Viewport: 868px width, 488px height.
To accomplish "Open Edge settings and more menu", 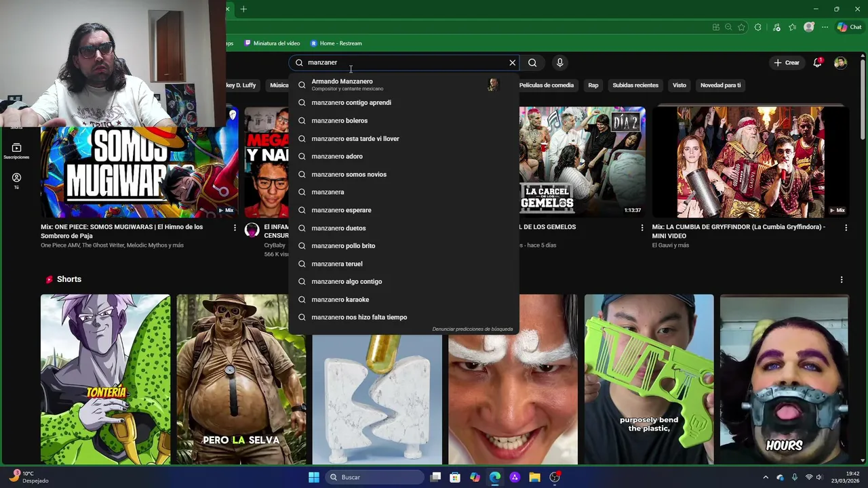I will tap(825, 27).
